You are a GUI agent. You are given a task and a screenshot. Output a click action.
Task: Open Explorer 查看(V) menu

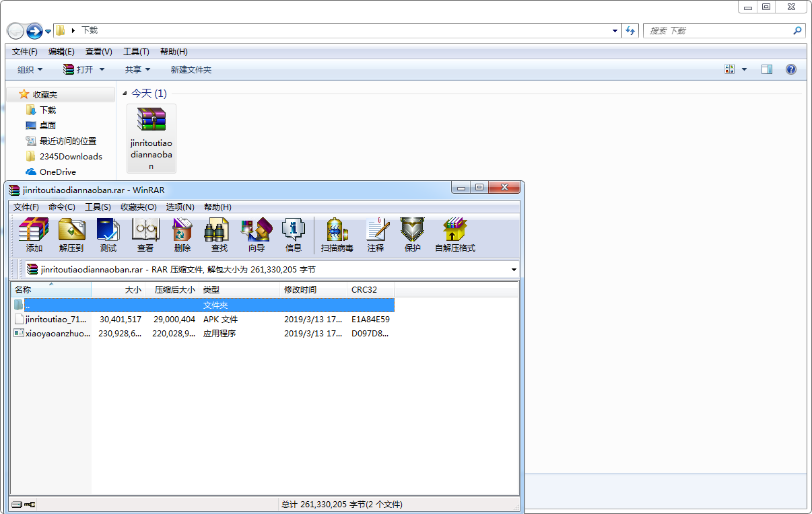(x=99, y=52)
